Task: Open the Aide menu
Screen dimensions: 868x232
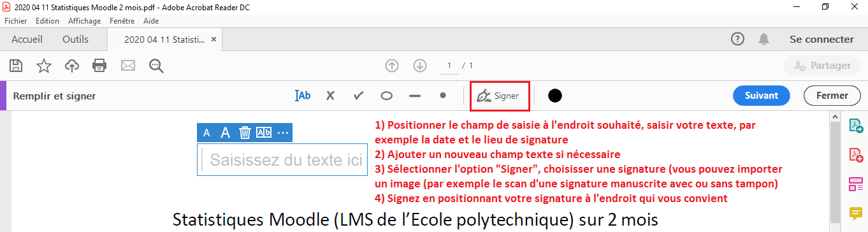Action: tap(151, 20)
